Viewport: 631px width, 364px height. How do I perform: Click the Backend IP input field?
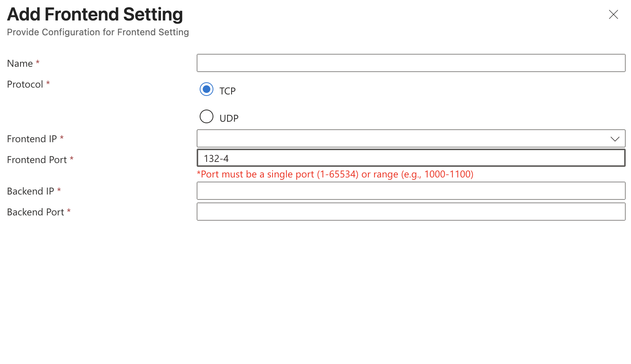pyautogui.click(x=411, y=191)
